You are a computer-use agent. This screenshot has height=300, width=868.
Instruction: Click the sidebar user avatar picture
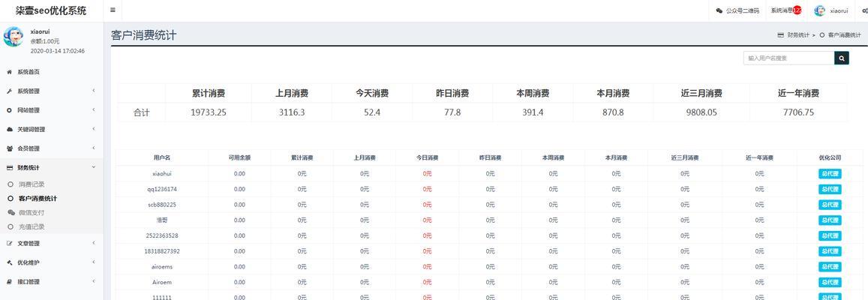point(13,37)
